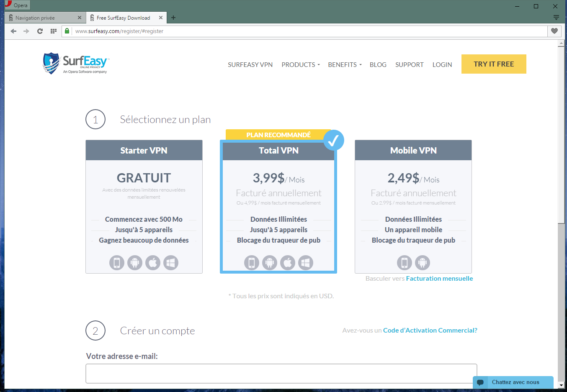The image size is (567, 392).
Task: Click the 'Sélectionnez un plan' heading
Action: point(165,120)
